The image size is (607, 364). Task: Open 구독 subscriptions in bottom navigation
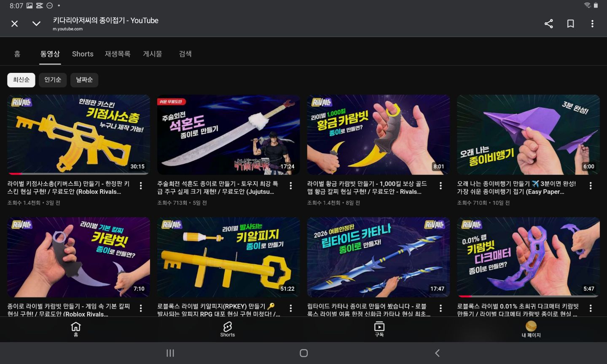click(379, 329)
